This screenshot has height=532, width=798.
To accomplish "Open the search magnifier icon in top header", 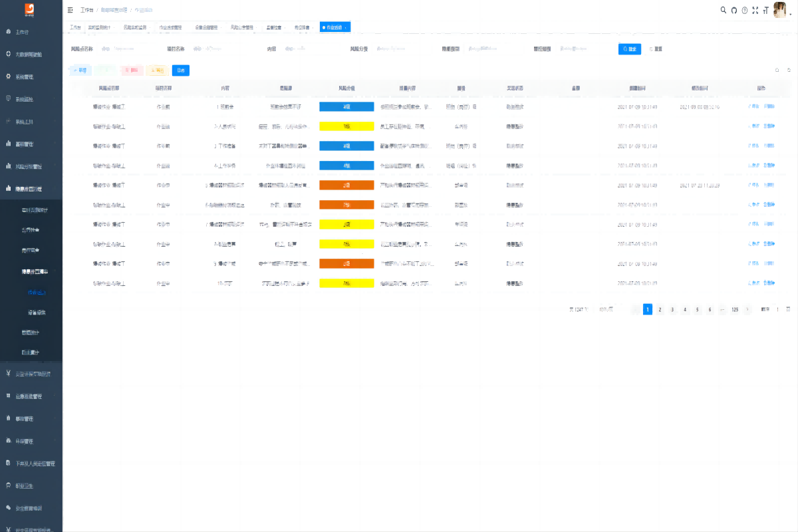I will [x=724, y=10].
